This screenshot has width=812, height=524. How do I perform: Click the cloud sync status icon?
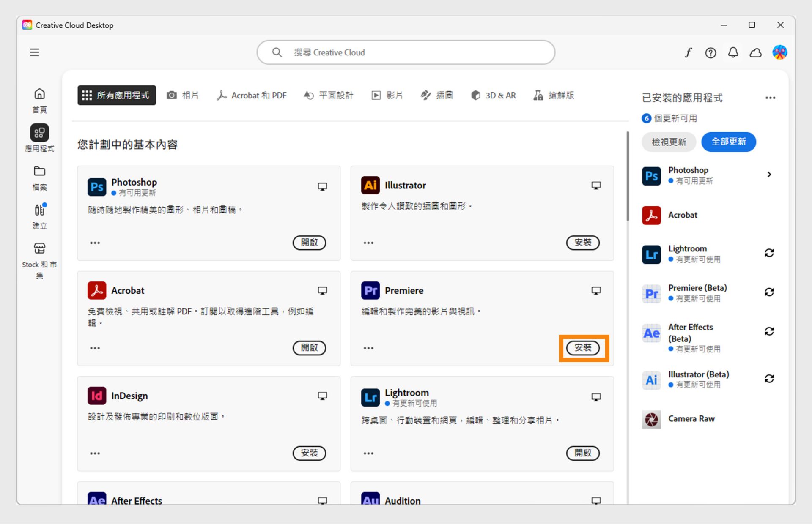(x=756, y=52)
